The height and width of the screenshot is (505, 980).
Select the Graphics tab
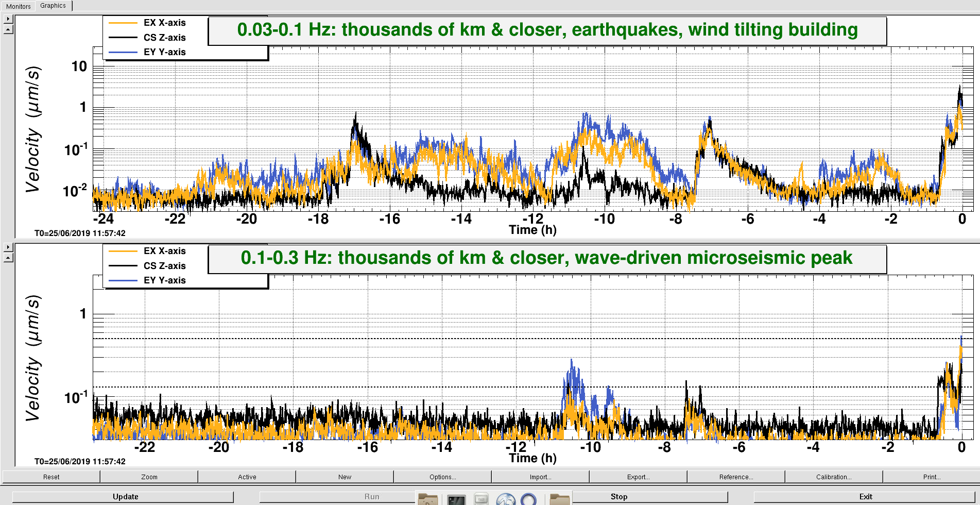(53, 6)
